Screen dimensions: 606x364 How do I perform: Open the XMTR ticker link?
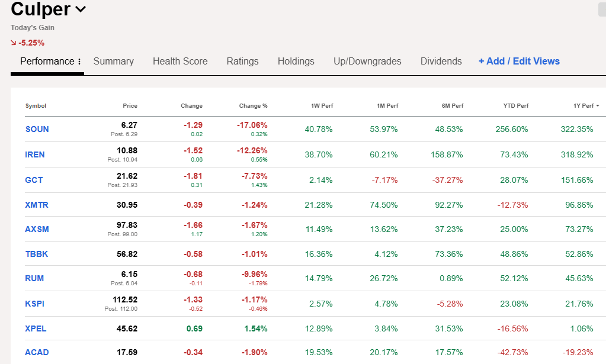(37, 205)
